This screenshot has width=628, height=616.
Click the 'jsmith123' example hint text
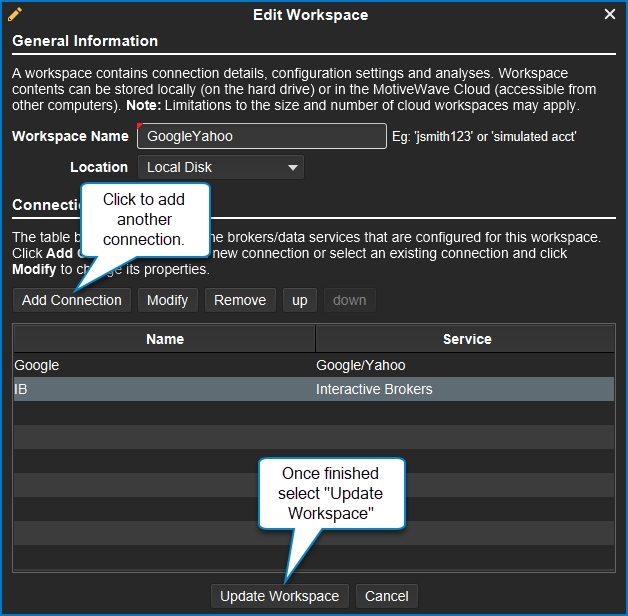[x=484, y=137]
